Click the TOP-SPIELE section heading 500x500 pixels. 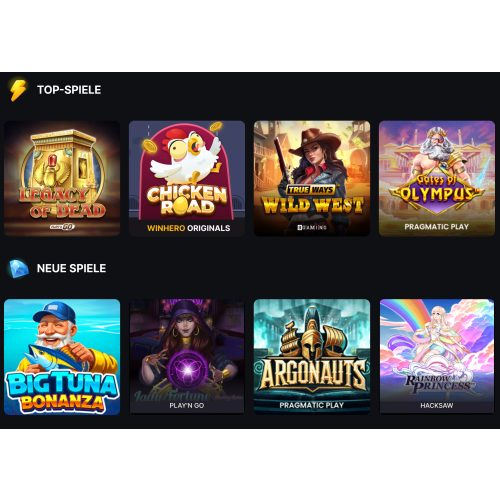(69, 90)
